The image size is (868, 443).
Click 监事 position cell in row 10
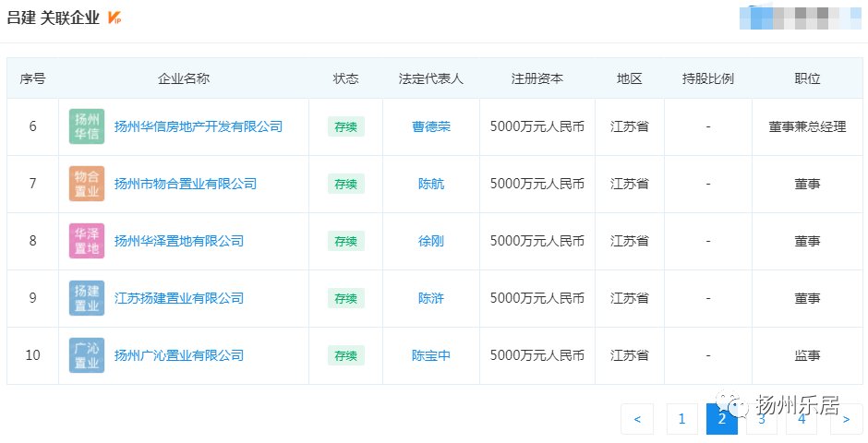click(808, 355)
